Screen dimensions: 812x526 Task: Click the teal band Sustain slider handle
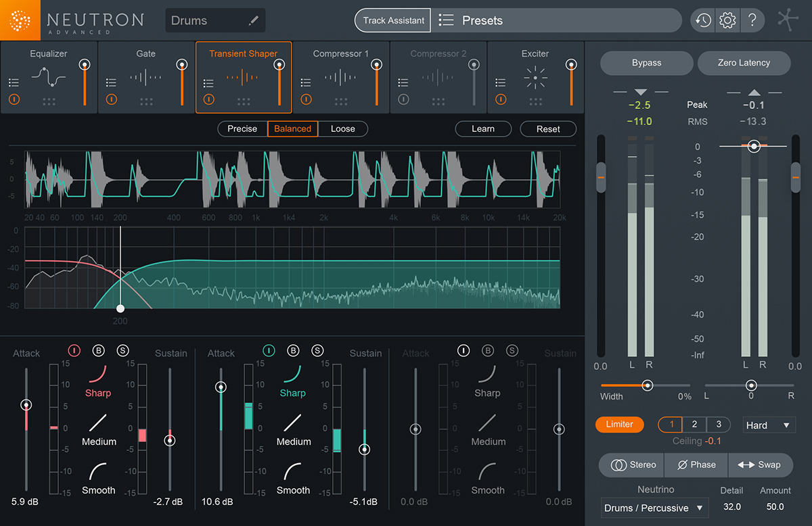pos(364,450)
